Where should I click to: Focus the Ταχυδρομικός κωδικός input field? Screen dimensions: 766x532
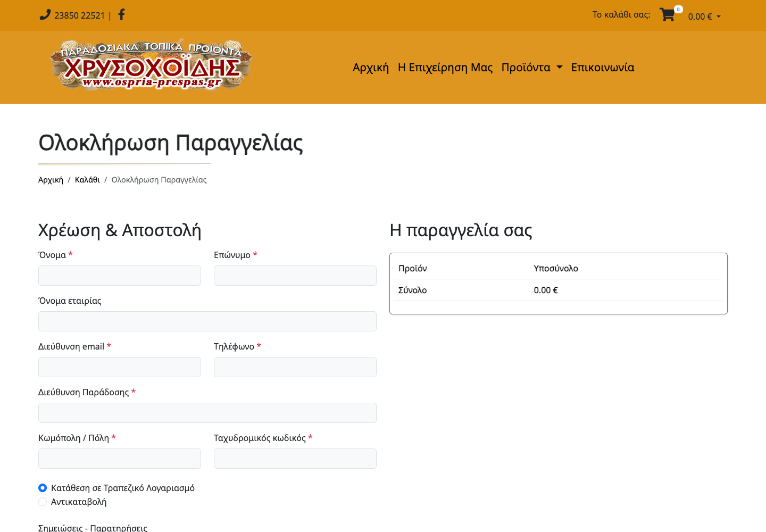(295, 459)
